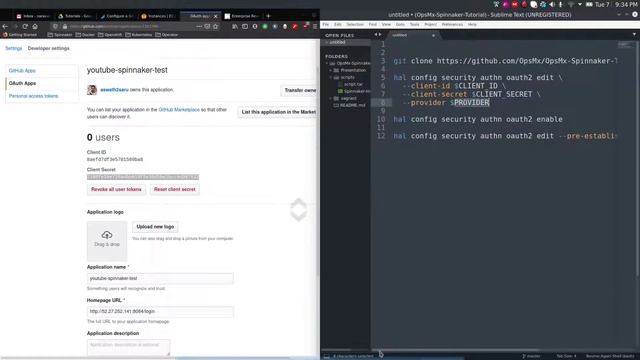Go back in the Firefox browser

click(5, 27)
